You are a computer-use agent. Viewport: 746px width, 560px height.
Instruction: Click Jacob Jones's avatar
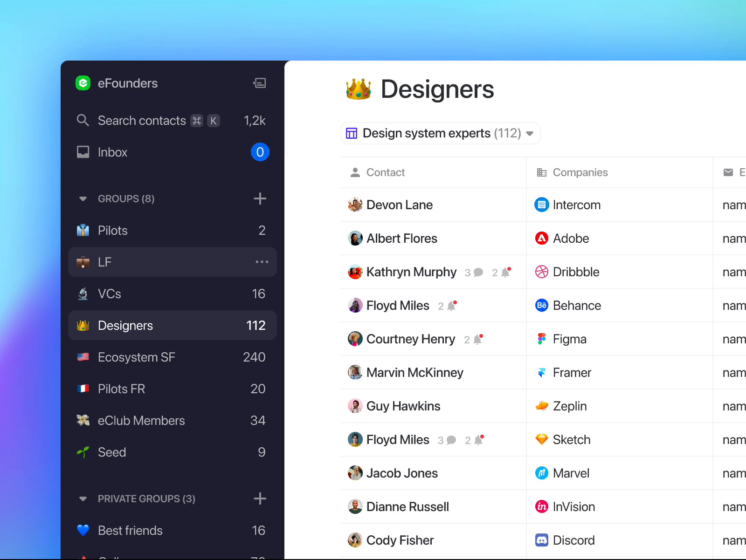[355, 473]
